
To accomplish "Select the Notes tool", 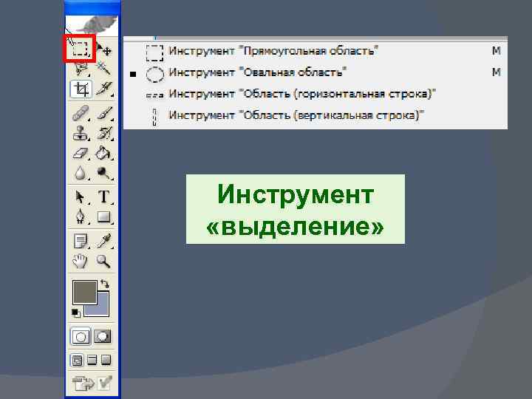I will [x=81, y=241].
